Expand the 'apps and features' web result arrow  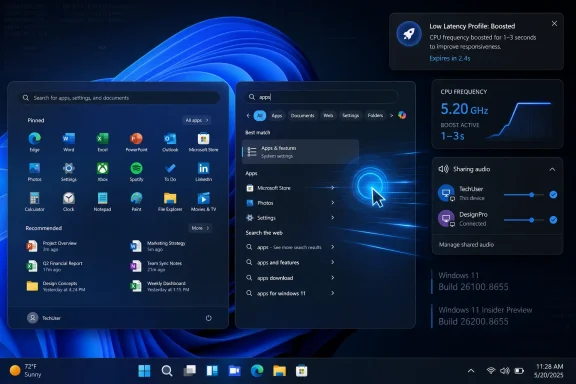pyautogui.click(x=332, y=262)
